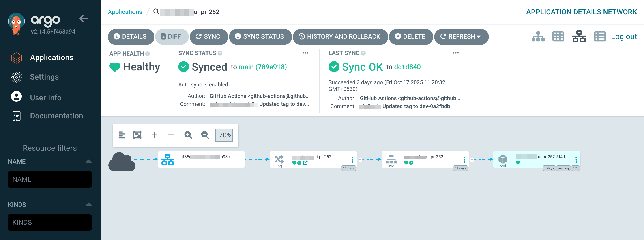Click the HISTORY AND ROLLBACK button
The image size is (644, 240).
click(x=340, y=37)
